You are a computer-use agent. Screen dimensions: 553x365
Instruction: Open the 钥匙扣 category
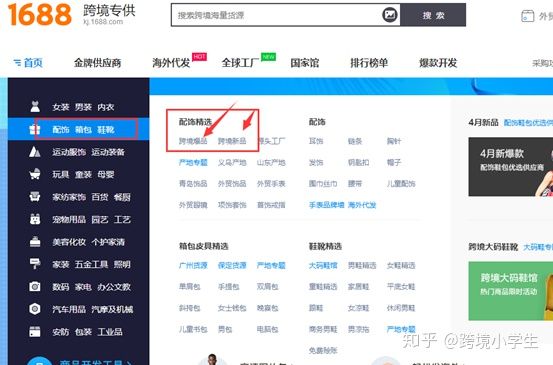click(358, 163)
